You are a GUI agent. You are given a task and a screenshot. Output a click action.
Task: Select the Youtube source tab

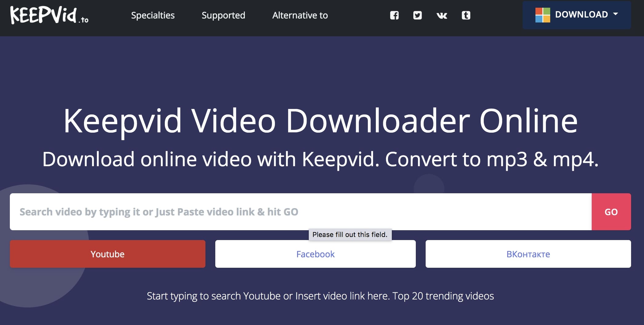click(x=108, y=254)
